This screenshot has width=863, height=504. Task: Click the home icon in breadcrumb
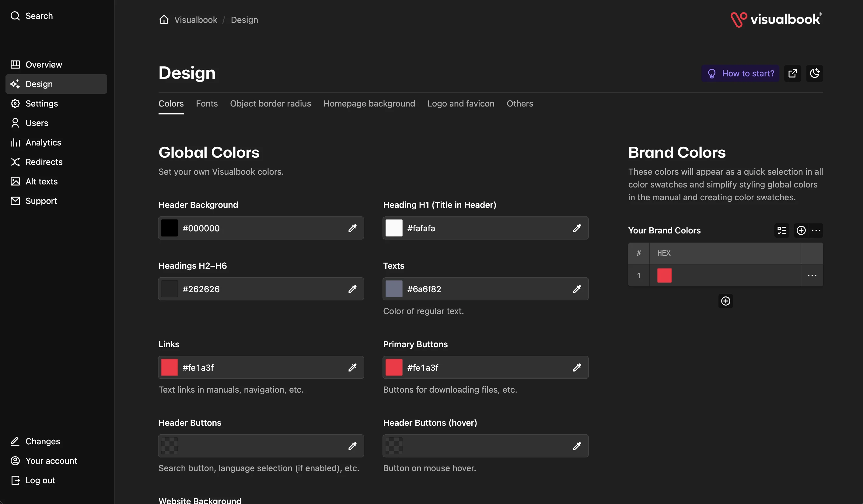[x=164, y=19]
